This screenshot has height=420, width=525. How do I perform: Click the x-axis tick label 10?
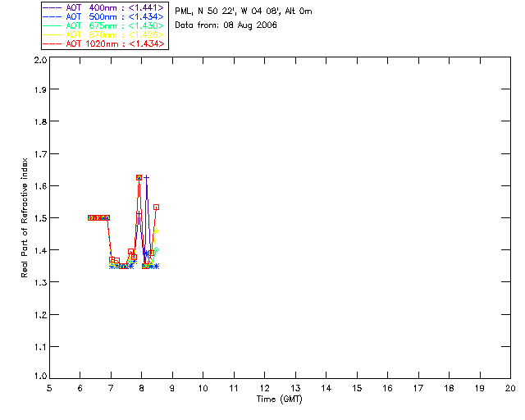pos(203,388)
